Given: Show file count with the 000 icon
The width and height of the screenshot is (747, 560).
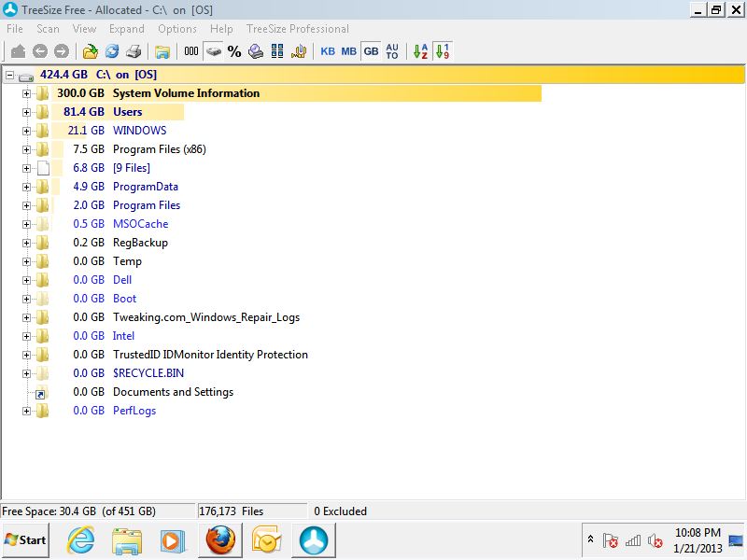Looking at the screenshot, I should coord(191,51).
